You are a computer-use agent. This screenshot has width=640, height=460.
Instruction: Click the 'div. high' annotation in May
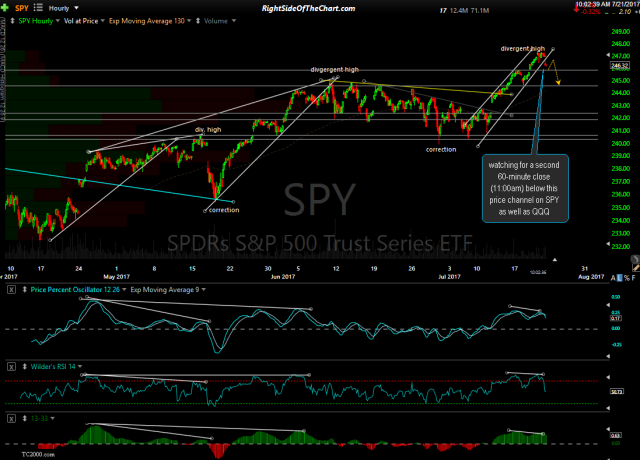tap(208, 129)
